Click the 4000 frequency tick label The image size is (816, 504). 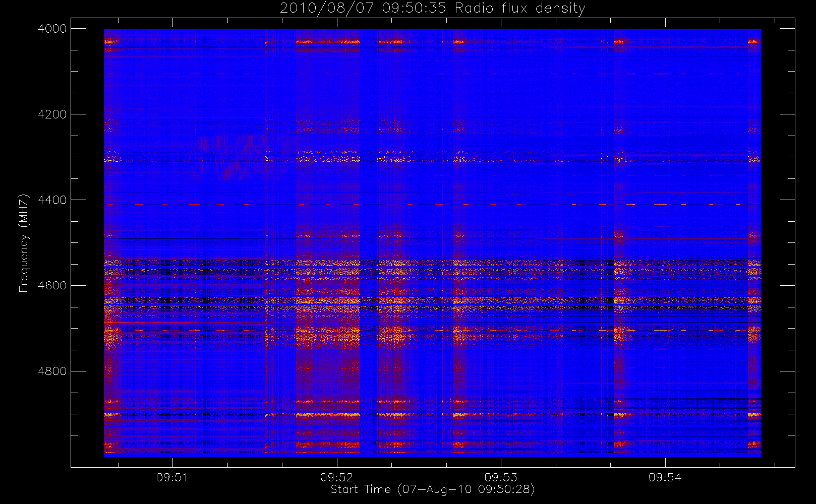click(52, 29)
